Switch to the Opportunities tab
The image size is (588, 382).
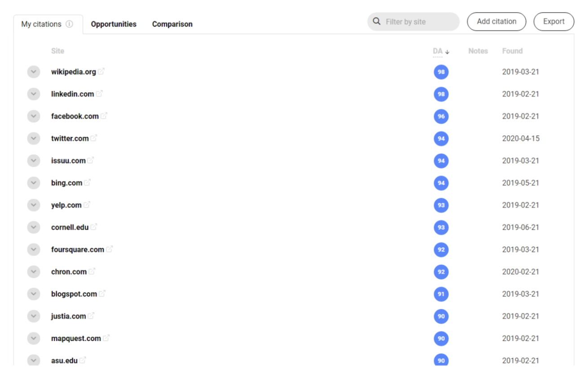[x=114, y=24]
